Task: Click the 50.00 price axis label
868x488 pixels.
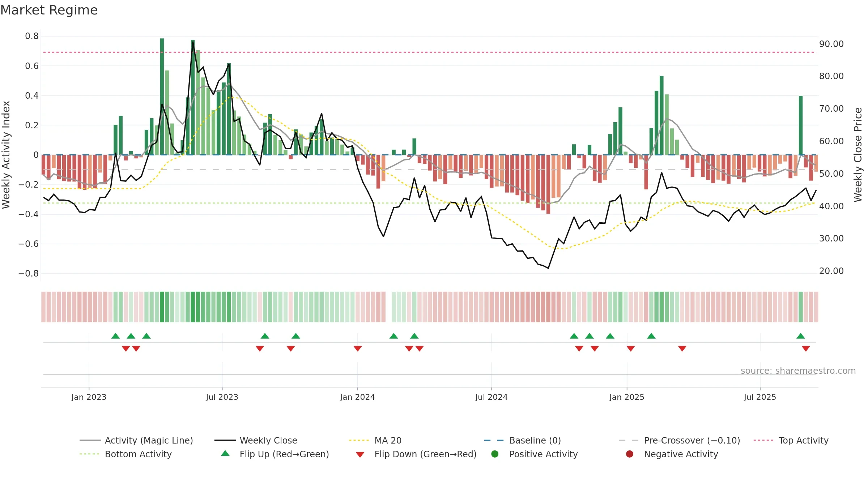Action: [831, 174]
